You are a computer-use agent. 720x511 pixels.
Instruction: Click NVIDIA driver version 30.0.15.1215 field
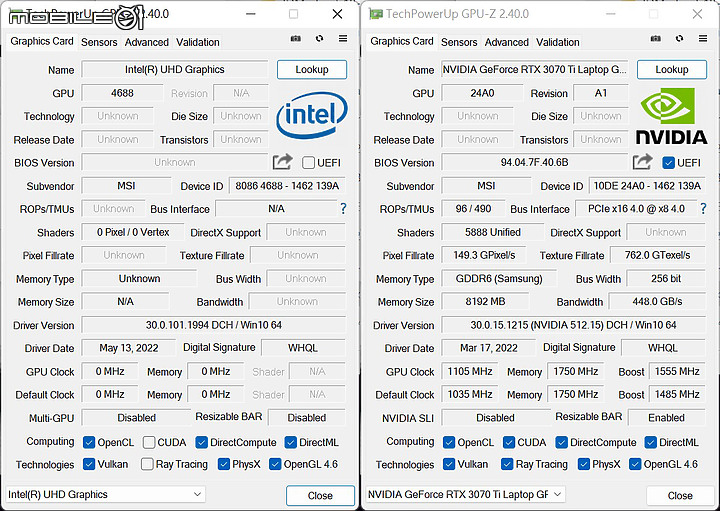point(574,325)
